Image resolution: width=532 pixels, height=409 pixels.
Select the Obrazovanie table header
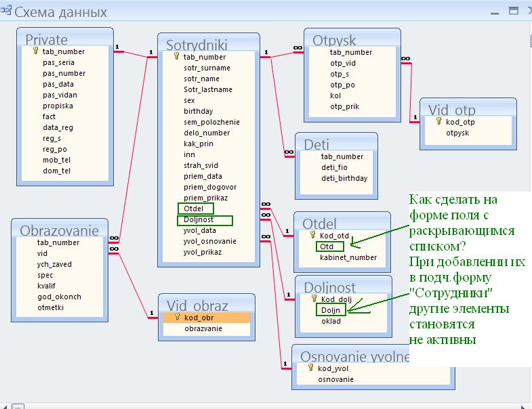coord(60,228)
